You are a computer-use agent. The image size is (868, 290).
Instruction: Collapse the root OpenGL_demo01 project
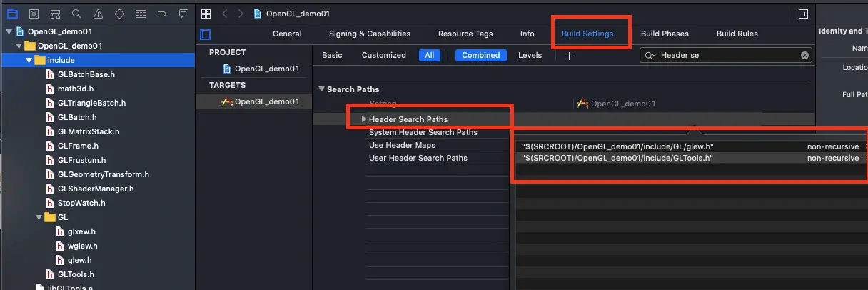tap(9, 31)
